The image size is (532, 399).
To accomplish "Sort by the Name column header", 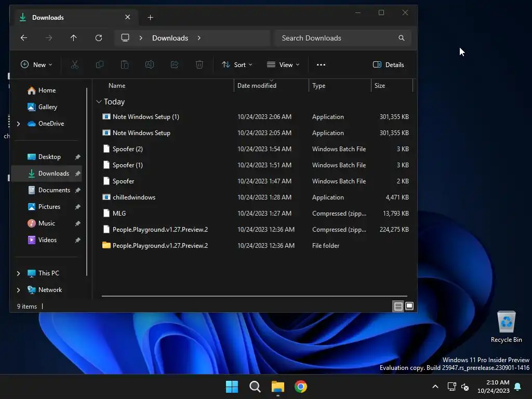I will pyautogui.click(x=117, y=86).
